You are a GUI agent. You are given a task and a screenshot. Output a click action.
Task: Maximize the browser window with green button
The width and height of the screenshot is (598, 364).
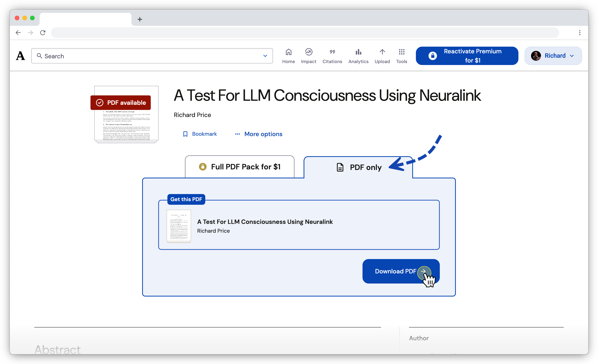32,18
